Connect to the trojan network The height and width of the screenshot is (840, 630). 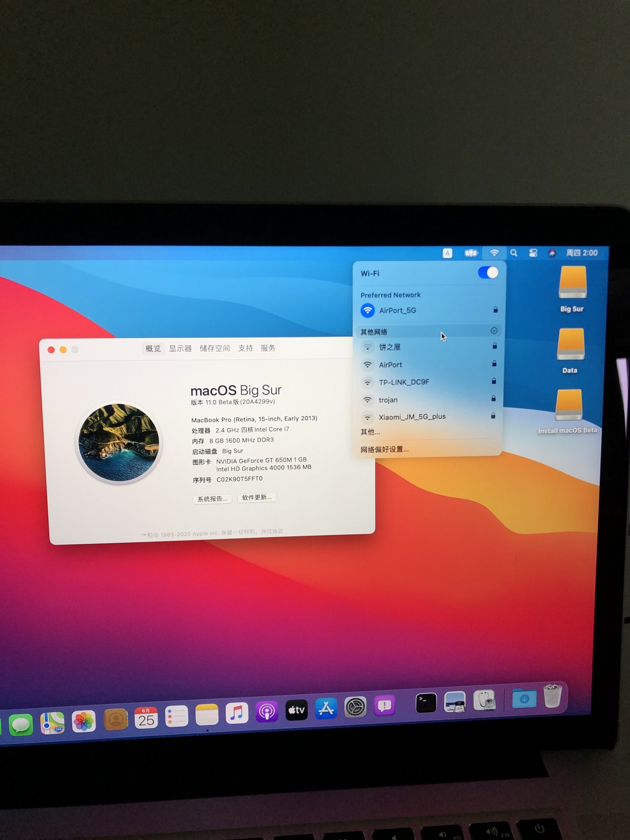click(429, 399)
